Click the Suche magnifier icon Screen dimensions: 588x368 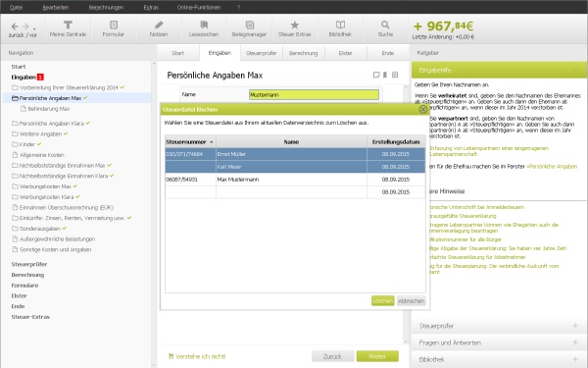click(385, 28)
